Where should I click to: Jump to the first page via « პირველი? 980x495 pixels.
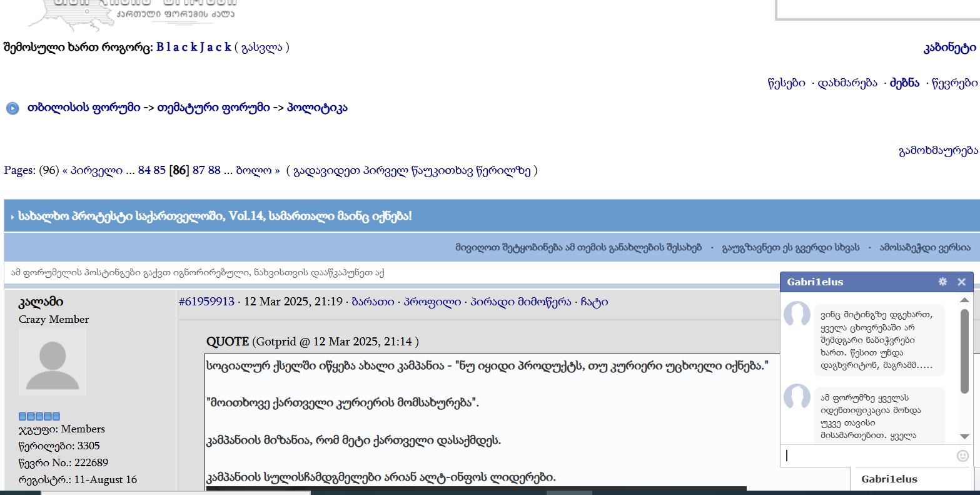pos(93,170)
